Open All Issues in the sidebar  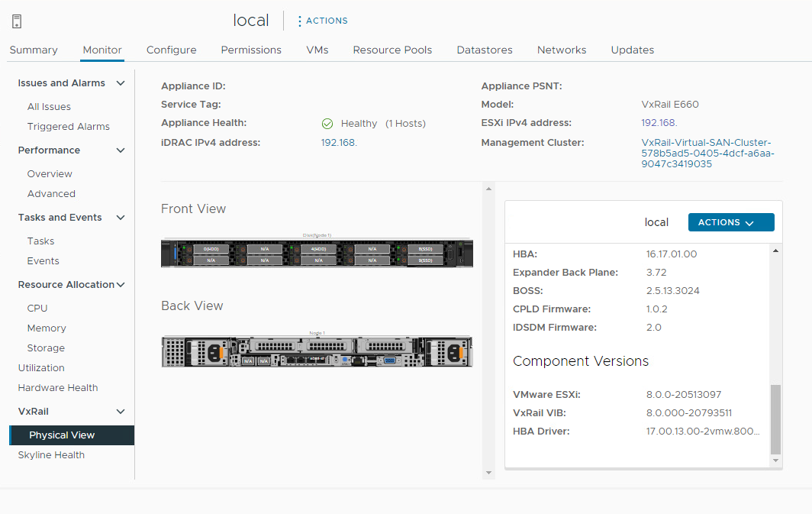pos(49,107)
